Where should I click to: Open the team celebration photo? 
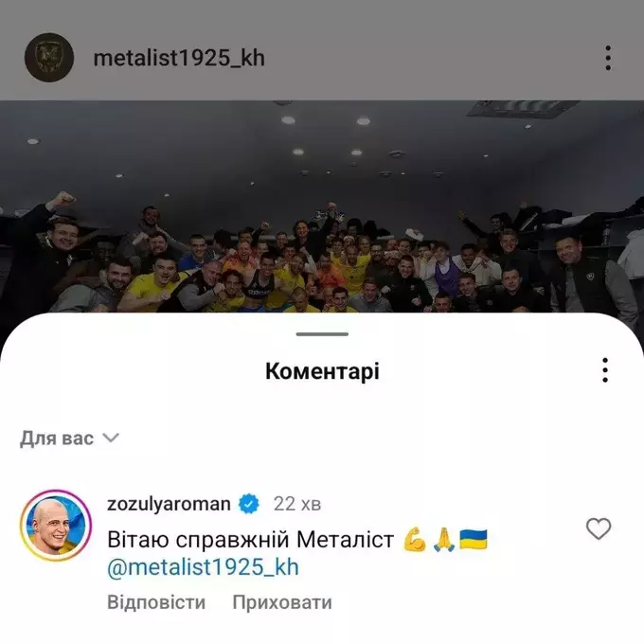(x=322, y=206)
